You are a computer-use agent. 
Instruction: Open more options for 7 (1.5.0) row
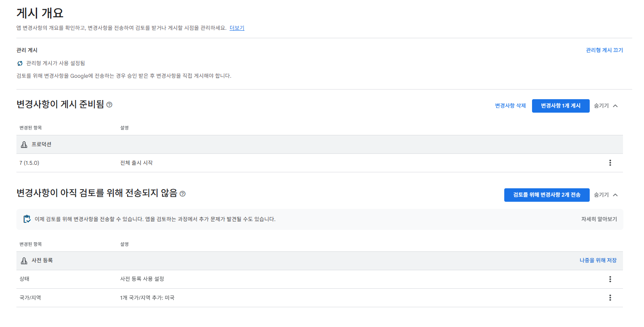(x=610, y=163)
